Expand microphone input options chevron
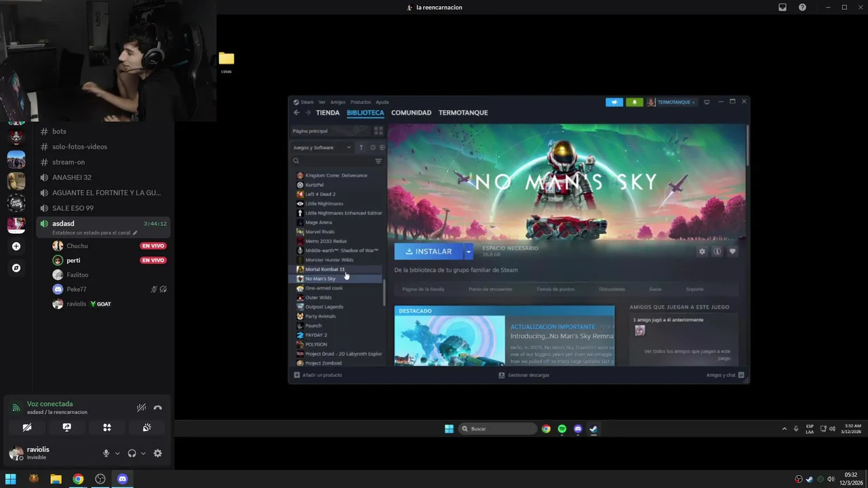Screen dimensions: 868x488 click(117, 453)
